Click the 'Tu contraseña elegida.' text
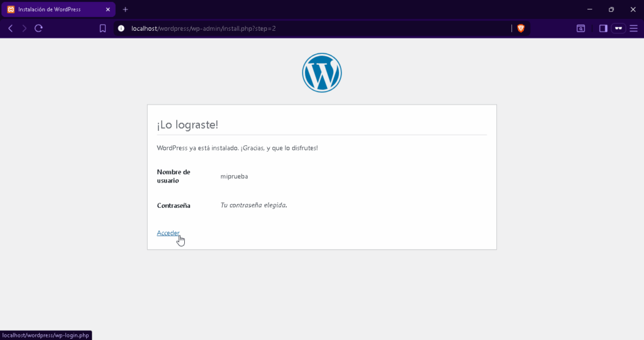Screen dimensions: 644x340 coord(254,205)
